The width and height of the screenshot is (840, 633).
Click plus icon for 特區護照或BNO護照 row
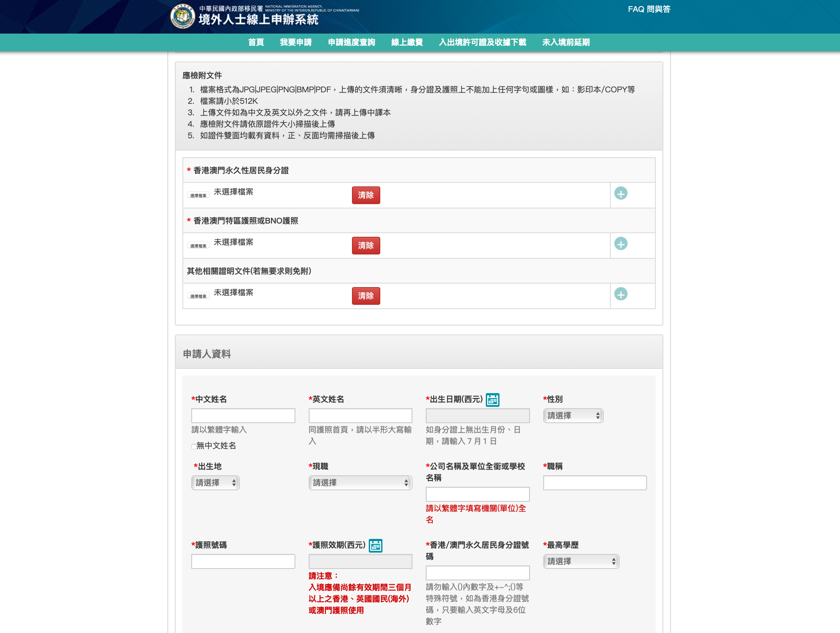(x=621, y=244)
